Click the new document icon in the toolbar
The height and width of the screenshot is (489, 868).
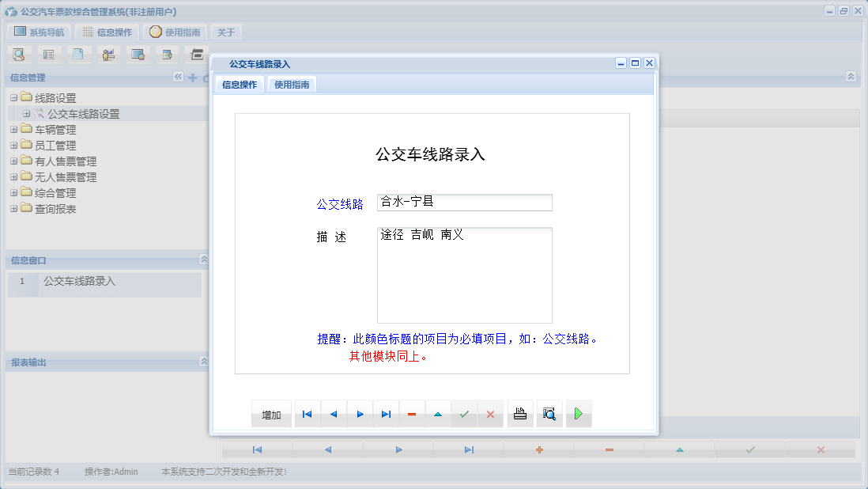[x=79, y=54]
